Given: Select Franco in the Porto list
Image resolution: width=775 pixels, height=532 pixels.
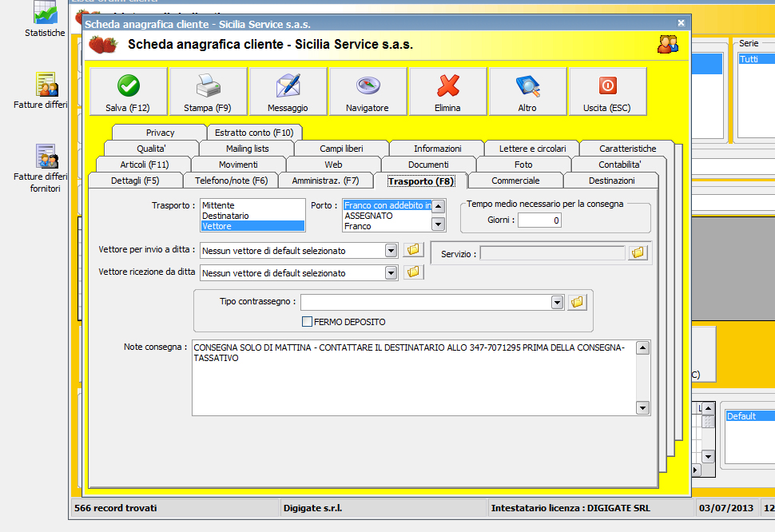Looking at the screenshot, I should tap(387, 226).
